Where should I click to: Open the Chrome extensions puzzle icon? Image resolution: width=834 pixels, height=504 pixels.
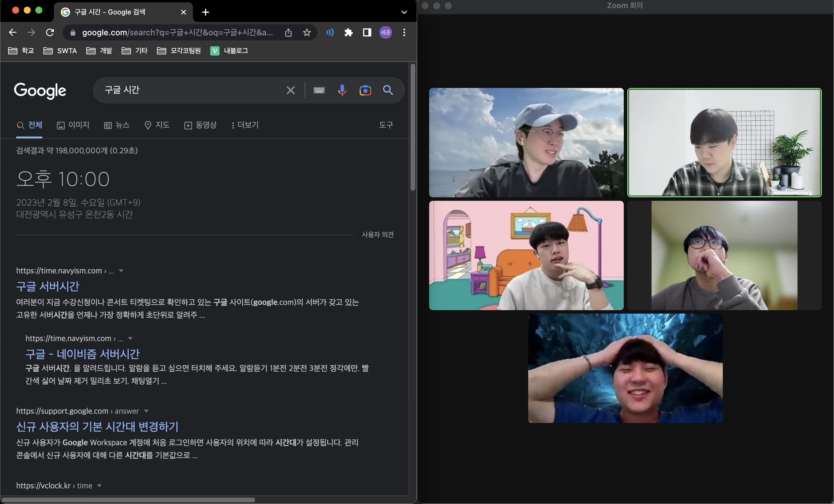point(348,32)
